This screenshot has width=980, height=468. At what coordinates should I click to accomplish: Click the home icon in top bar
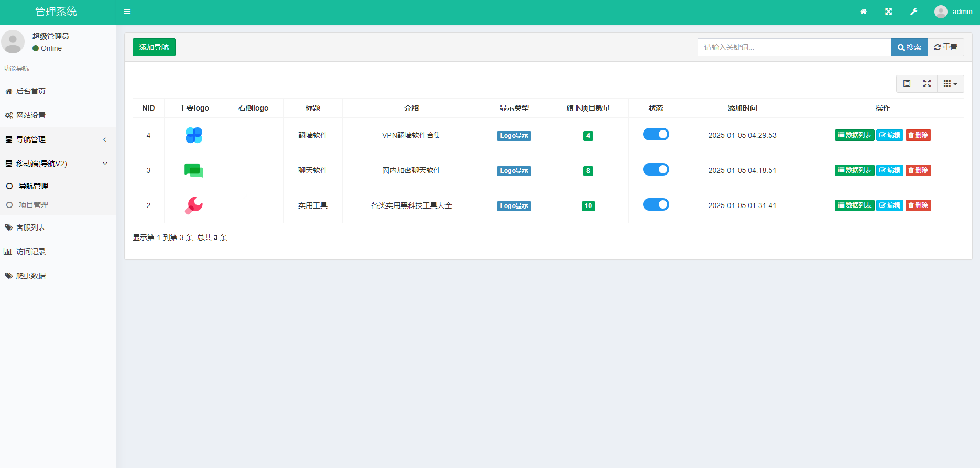coord(863,12)
